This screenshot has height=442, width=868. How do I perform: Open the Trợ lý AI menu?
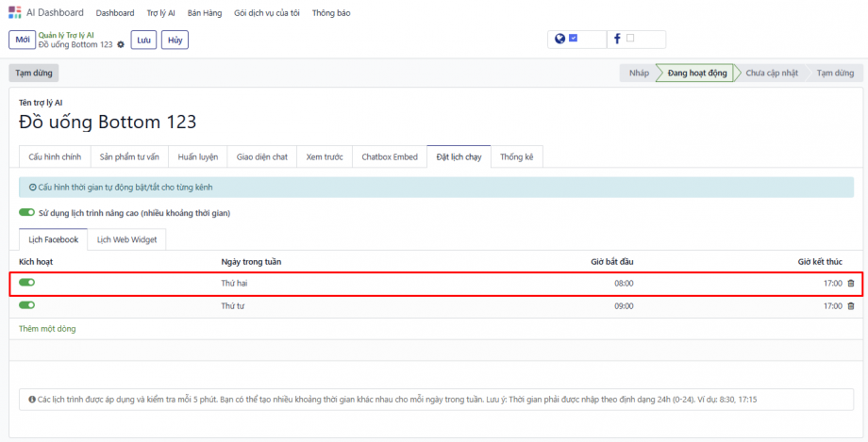160,13
